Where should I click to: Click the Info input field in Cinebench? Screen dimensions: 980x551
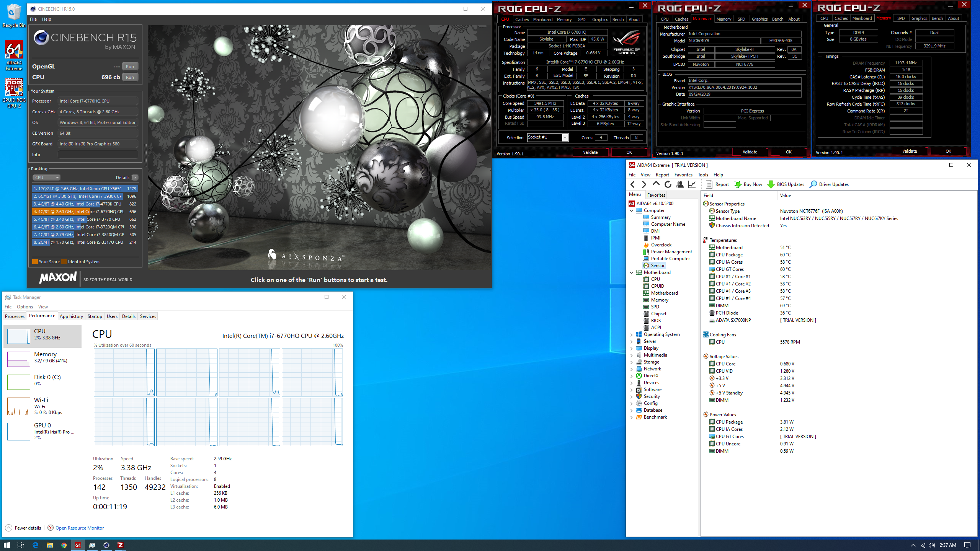(98, 155)
